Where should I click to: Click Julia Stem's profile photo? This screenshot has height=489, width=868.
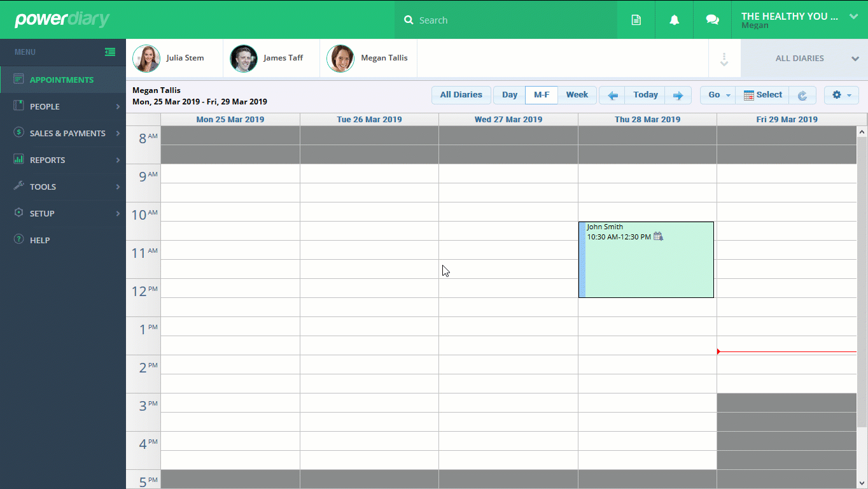click(x=146, y=59)
